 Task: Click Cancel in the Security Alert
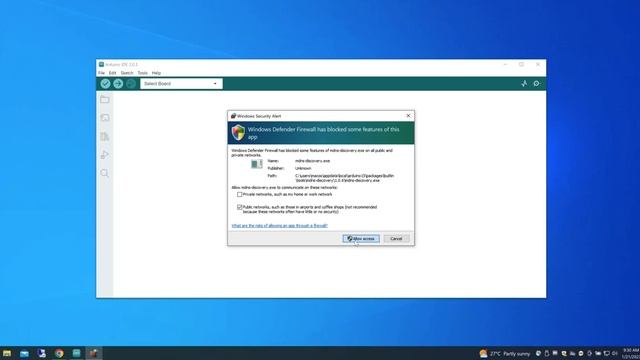(x=396, y=239)
